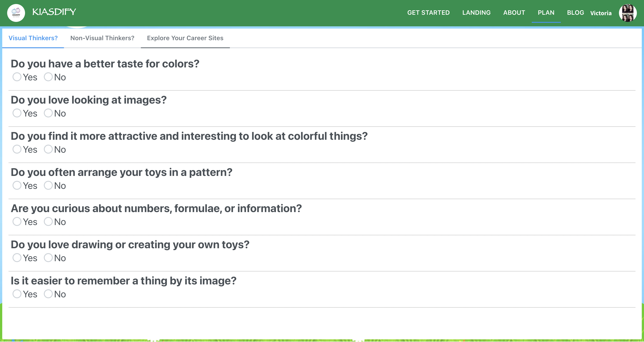This screenshot has width=644, height=342.
Task: Open Explore Your Career Sites tab
Action: click(185, 38)
